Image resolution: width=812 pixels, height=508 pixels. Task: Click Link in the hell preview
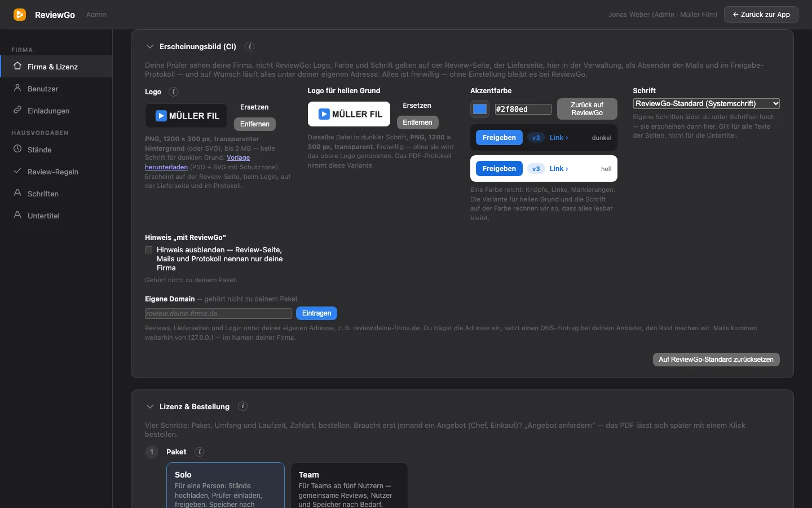pyautogui.click(x=559, y=169)
